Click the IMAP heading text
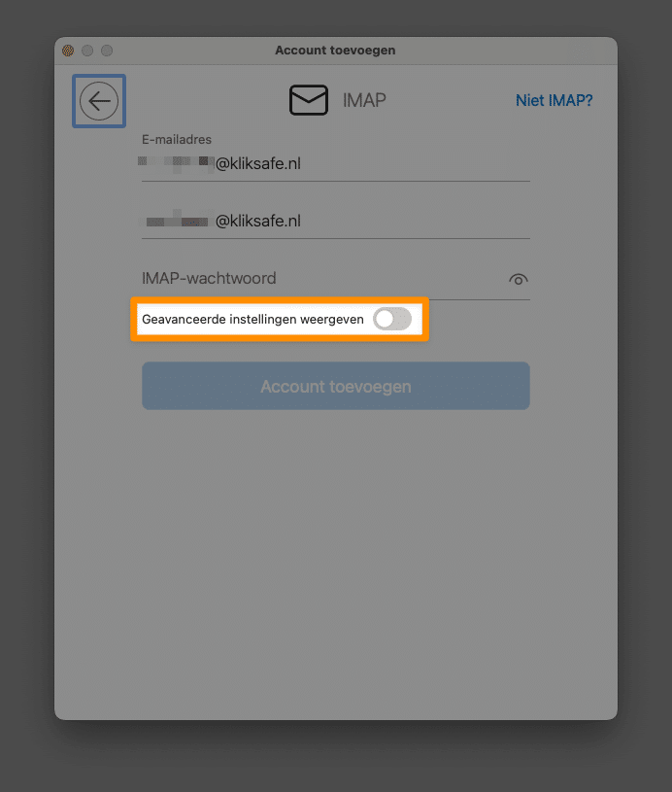This screenshot has height=792, width=672. click(x=364, y=100)
